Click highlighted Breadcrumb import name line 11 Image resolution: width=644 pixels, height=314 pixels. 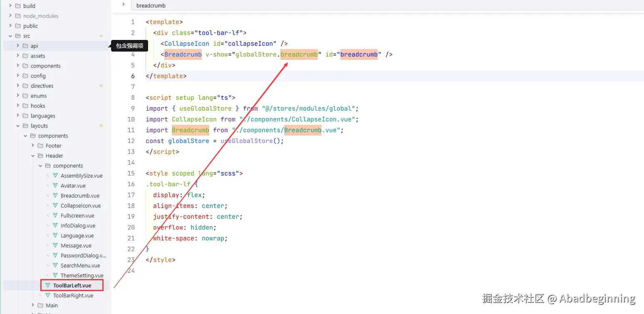(x=191, y=130)
